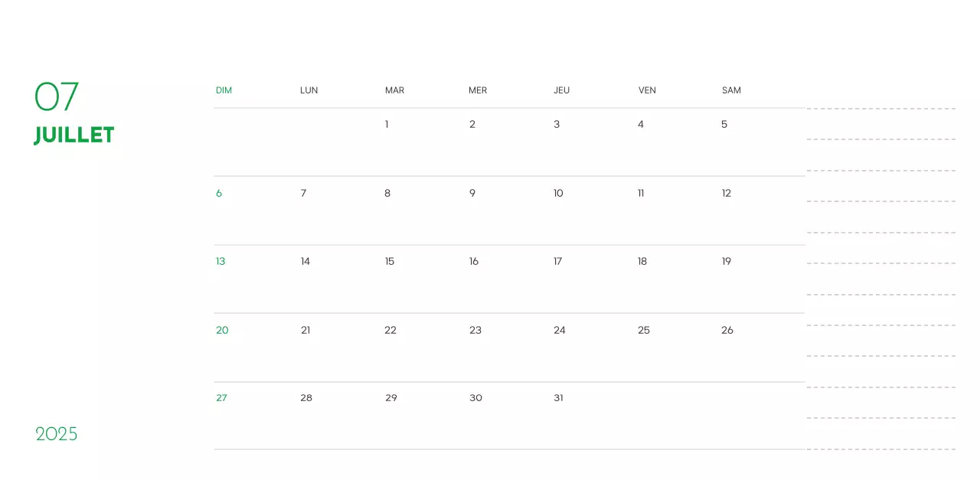The width and height of the screenshot is (980, 480).
Task: Select the DIM column header
Action: (x=224, y=90)
